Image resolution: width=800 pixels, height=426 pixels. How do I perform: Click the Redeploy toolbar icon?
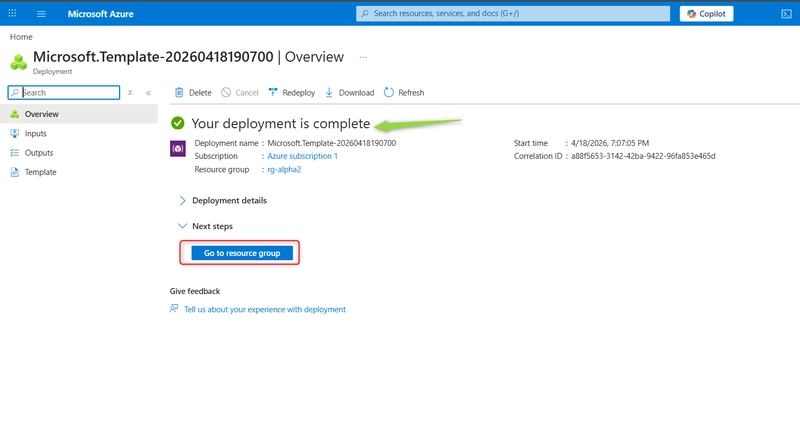point(273,92)
